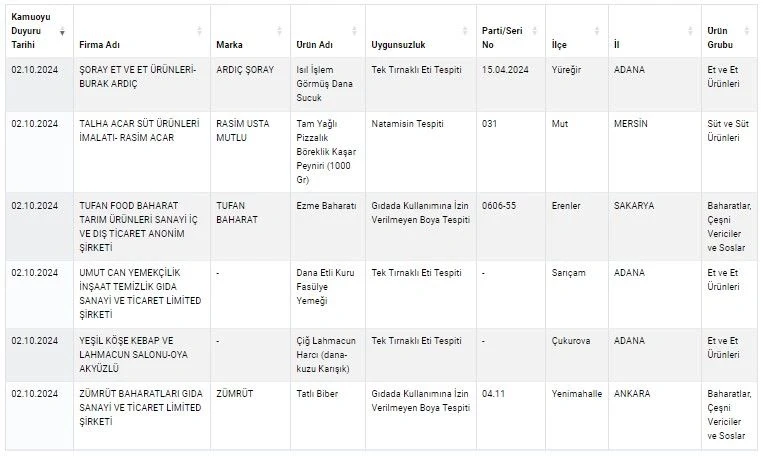The width and height of the screenshot is (763, 458).
Task: Click ŞORAY ET VE ET ÜRÜNLERİ firm cell
Action: (142, 84)
